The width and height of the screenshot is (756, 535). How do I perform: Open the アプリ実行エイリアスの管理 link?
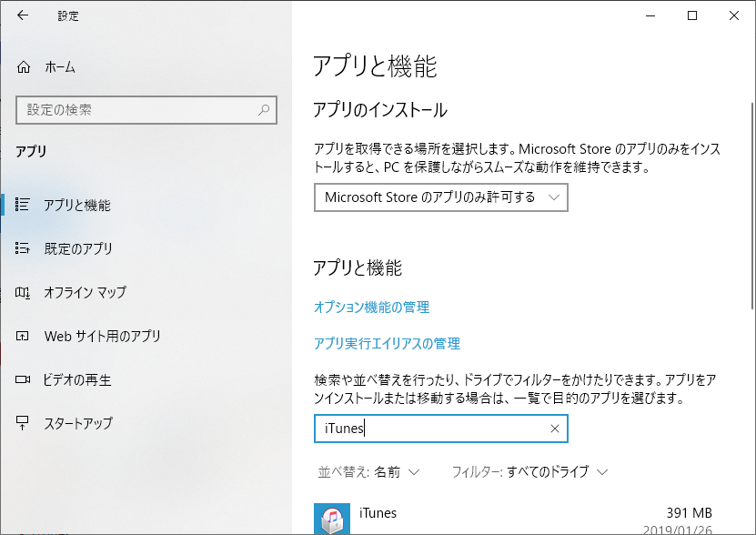coord(388,344)
